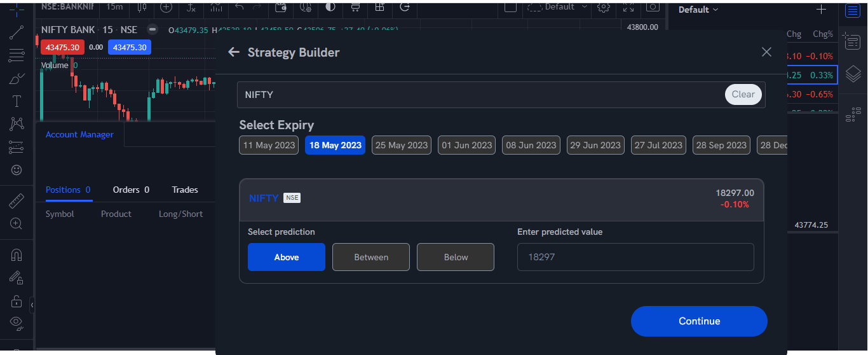Screen dimensions: 868x355
Task: Select the 01 Jun 2023 expiry
Action: pyautogui.click(x=467, y=145)
